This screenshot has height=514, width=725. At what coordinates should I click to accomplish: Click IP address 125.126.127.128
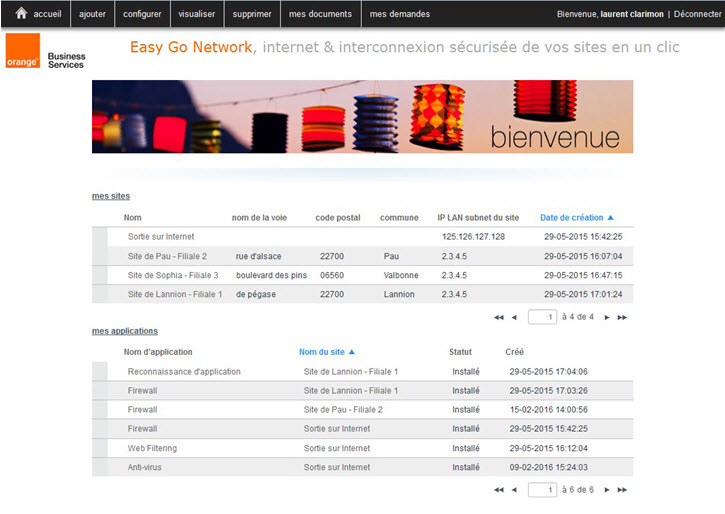point(473,237)
